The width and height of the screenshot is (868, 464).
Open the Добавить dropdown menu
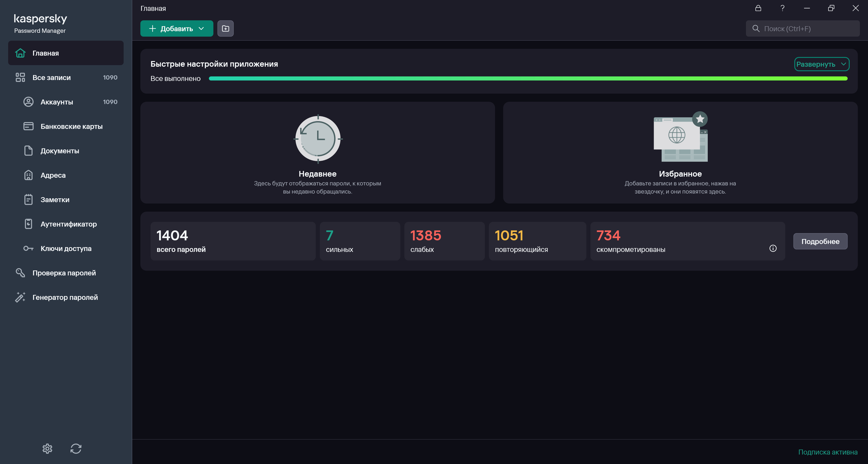point(176,28)
